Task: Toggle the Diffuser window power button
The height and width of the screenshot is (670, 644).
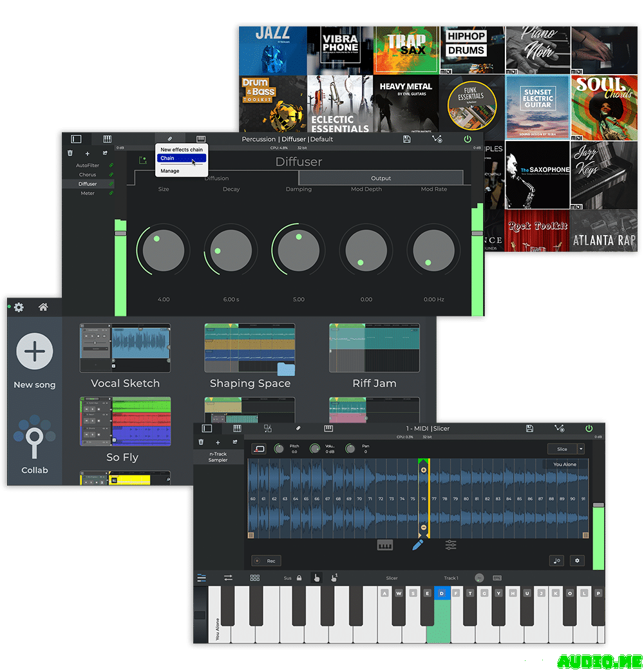Action: pyautogui.click(x=468, y=139)
